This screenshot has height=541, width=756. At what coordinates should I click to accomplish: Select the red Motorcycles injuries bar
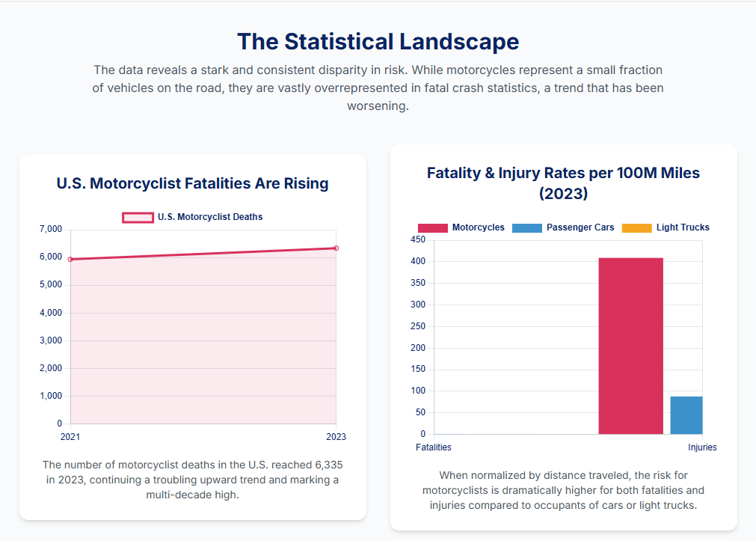point(630,346)
